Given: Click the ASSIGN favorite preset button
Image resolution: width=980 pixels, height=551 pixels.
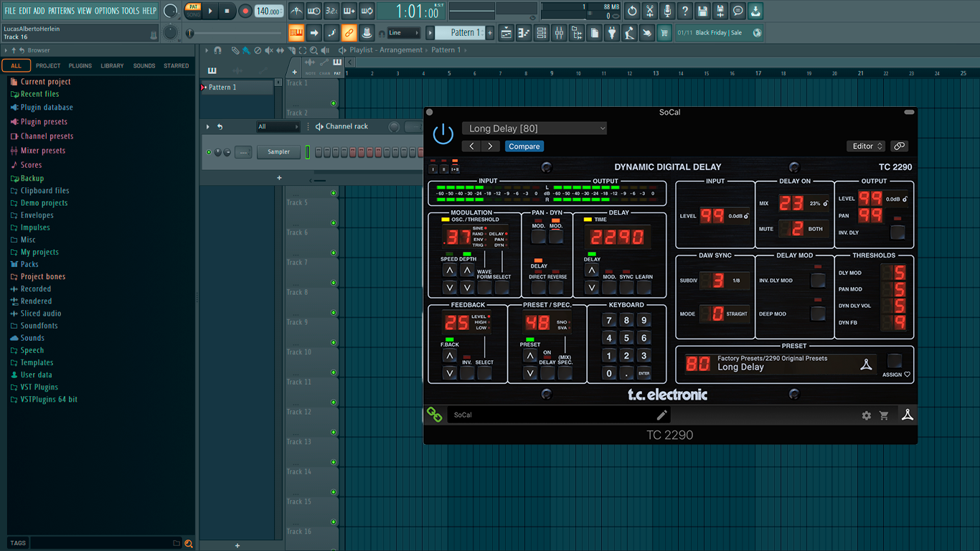Looking at the screenshot, I should click(x=895, y=360).
